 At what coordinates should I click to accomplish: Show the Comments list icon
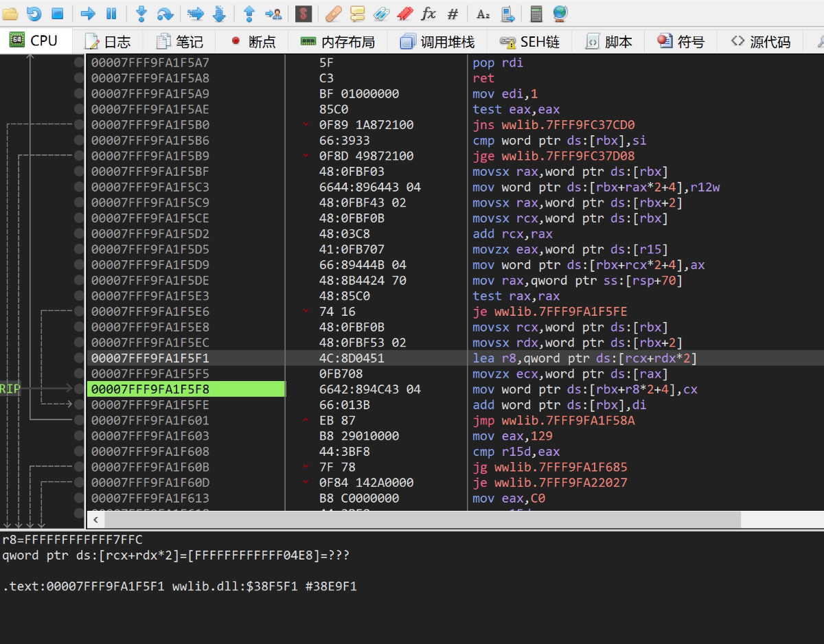(357, 13)
